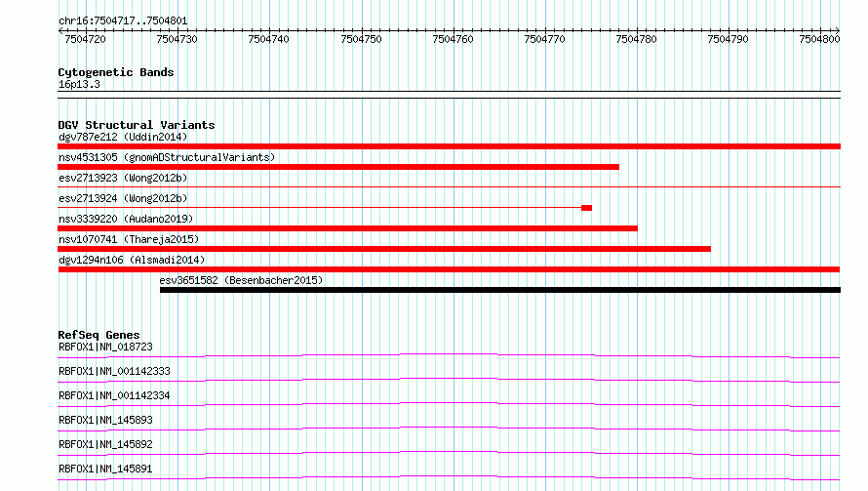
Task: Open variant nsv4531305 (gnomADStructuralVariants) label
Action: pyautogui.click(x=167, y=157)
